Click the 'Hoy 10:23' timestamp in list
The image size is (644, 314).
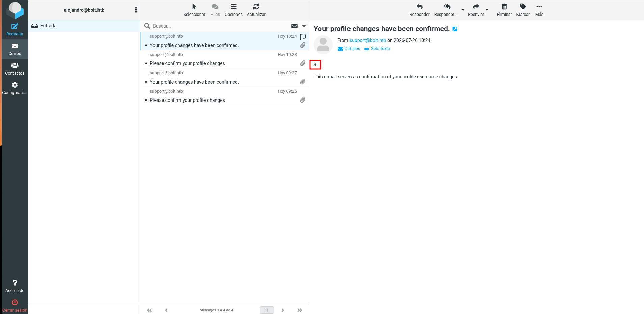[x=287, y=55]
